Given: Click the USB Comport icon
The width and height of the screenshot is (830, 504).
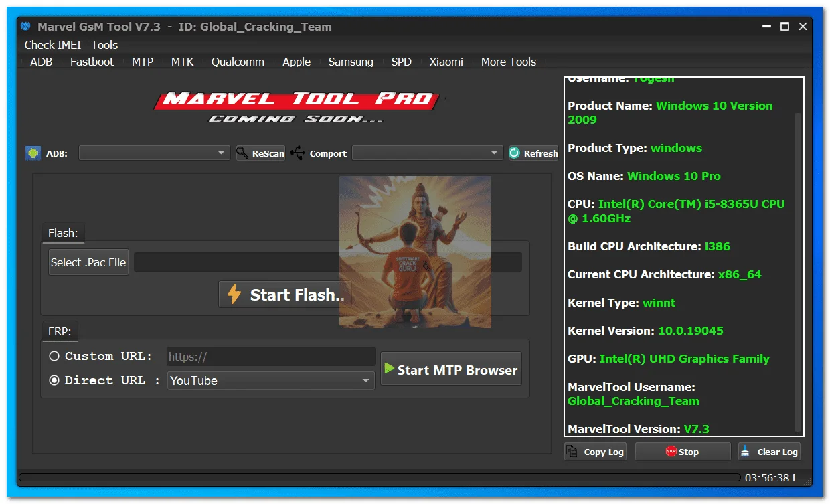Looking at the screenshot, I should click(x=298, y=153).
